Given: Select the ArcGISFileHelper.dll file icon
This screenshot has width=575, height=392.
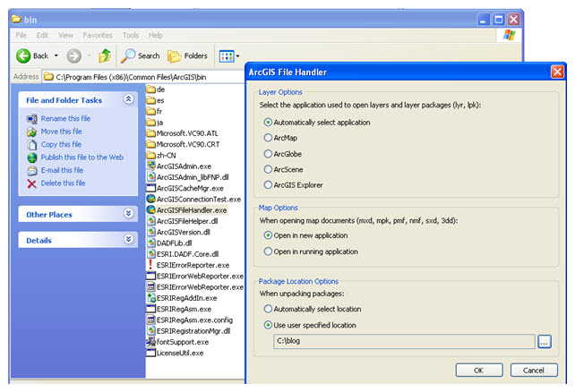Looking at the screenshot, I should (151, 220).
